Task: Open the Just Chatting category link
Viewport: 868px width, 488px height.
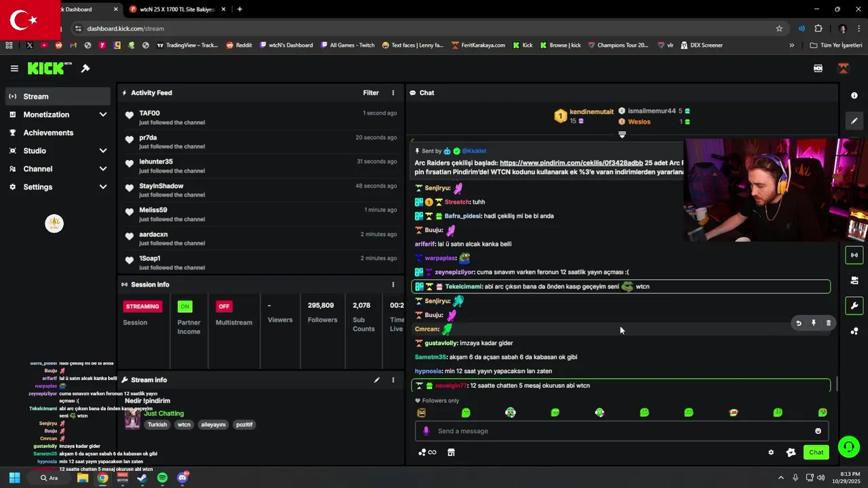Action: click(x=163, y=413)
